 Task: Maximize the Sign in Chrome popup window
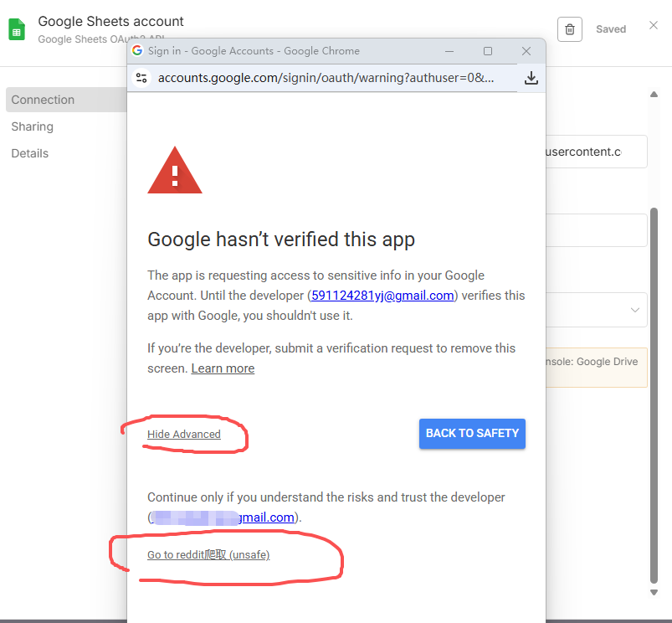(x=488, y=51)
